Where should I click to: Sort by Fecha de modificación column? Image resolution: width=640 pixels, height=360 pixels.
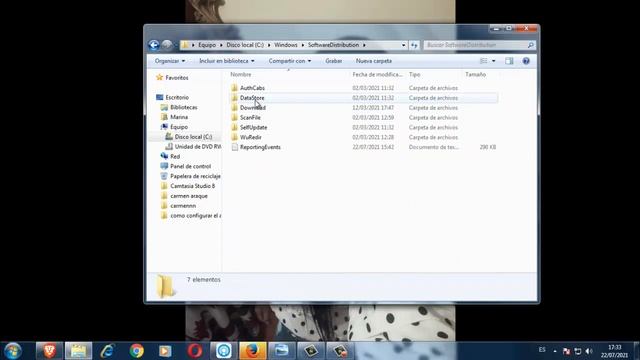(378, 74)
